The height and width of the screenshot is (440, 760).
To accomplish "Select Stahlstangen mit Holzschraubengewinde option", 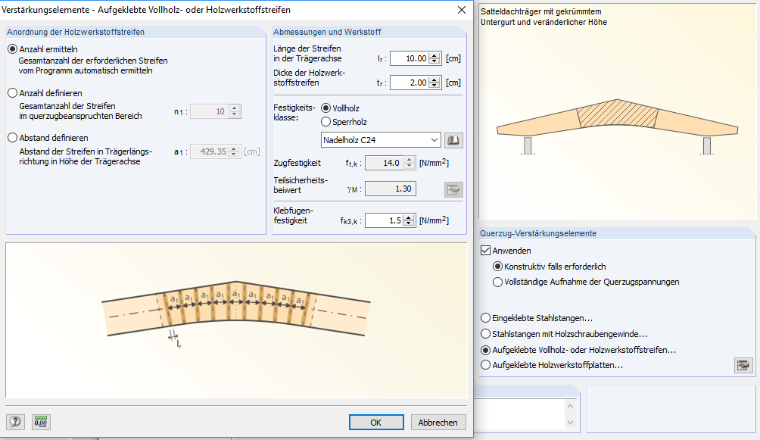I will (486, 334).
